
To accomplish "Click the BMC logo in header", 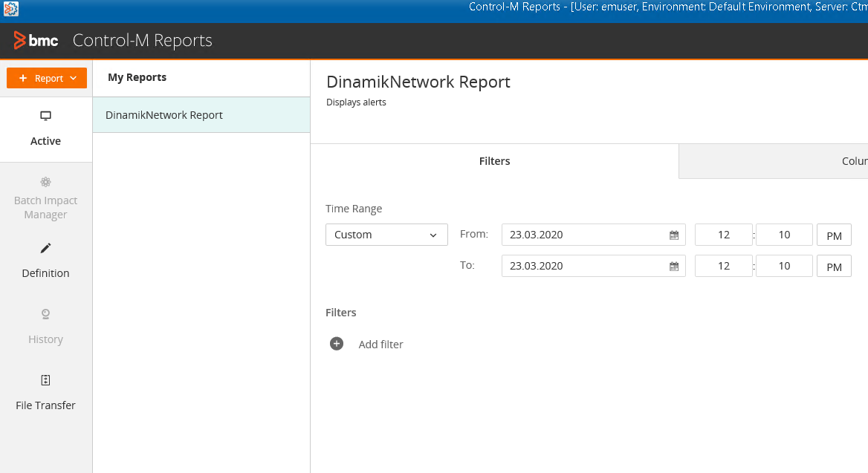I will tap(36, 41).
